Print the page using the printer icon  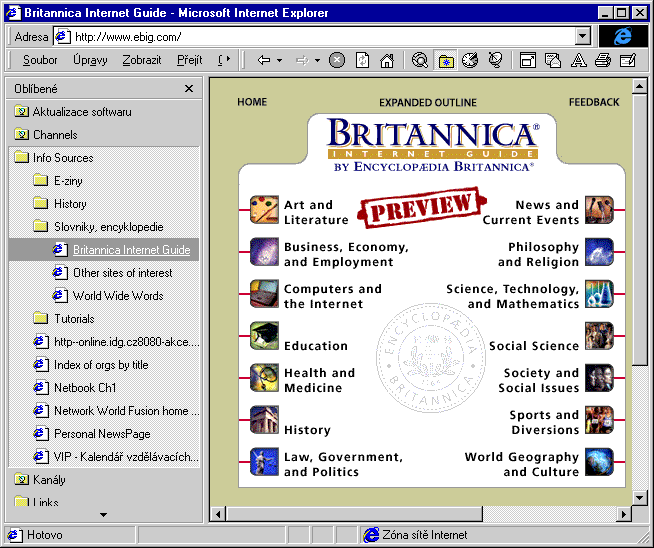[x=603, y=60]
